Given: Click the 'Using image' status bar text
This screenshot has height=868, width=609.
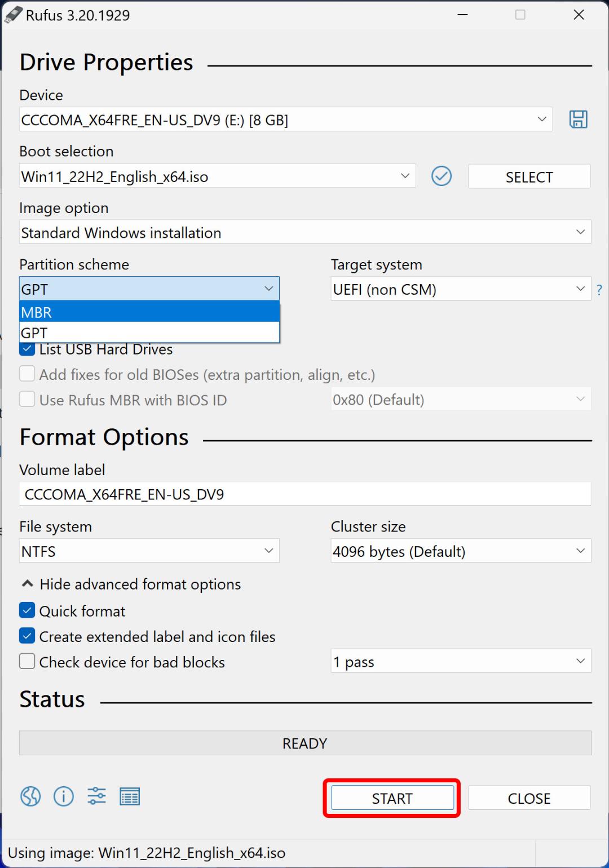Looking at the screenshot, I should point(147,853).
